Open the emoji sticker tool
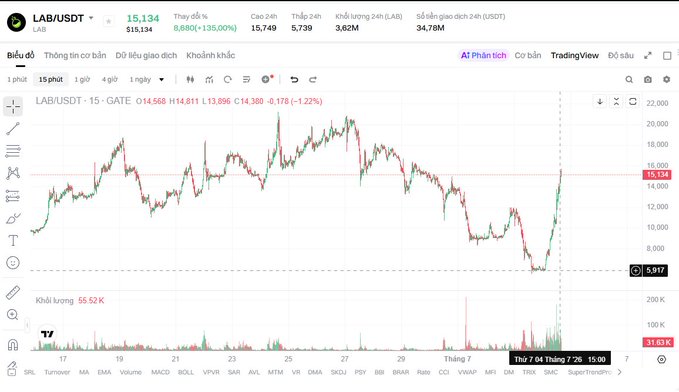This screenshot has width=679, height=392. (13, 262)
